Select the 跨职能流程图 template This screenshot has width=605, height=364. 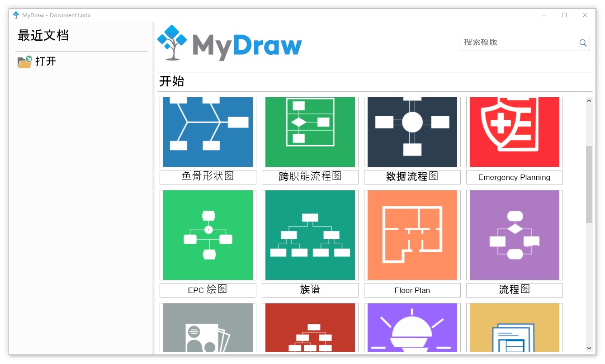pos(310,132)
